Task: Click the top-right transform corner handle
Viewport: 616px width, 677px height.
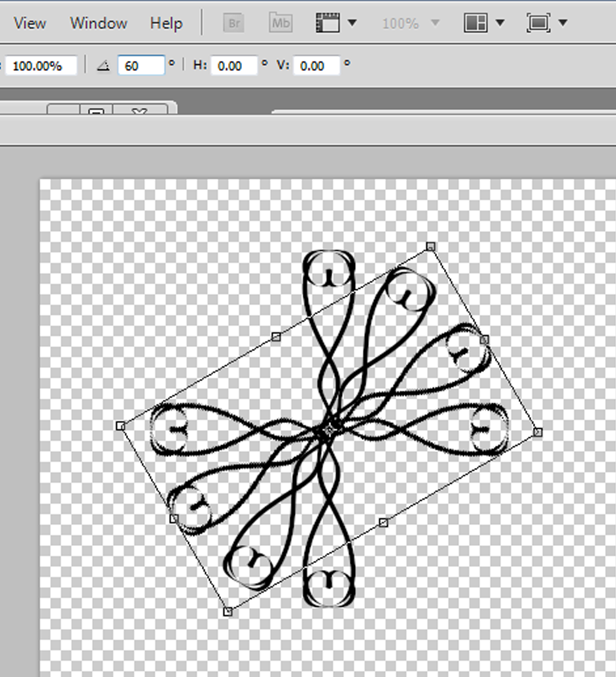Action: pos(430,246)
